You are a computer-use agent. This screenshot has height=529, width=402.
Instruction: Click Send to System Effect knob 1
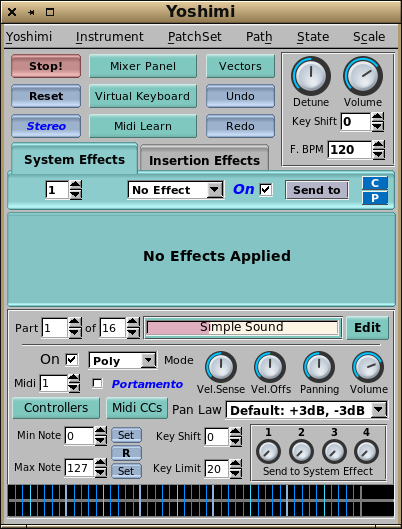click(268, 451)
